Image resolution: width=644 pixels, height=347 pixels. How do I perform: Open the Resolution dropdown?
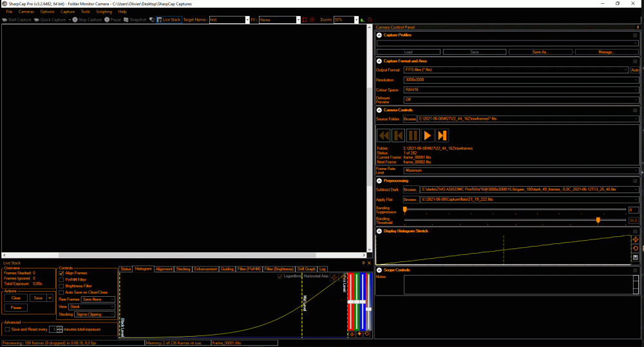coord(521,80)
